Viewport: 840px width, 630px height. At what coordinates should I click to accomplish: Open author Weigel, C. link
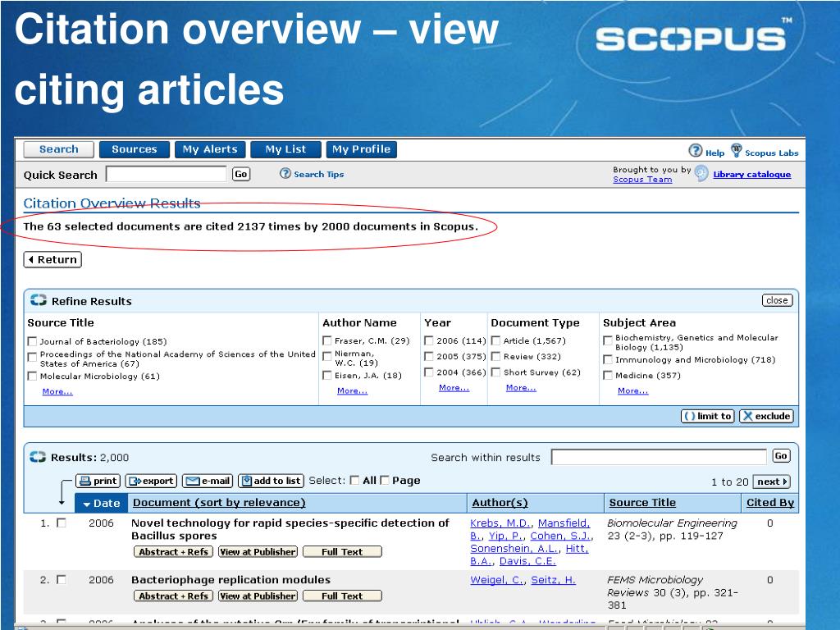[x=497, y=580]
